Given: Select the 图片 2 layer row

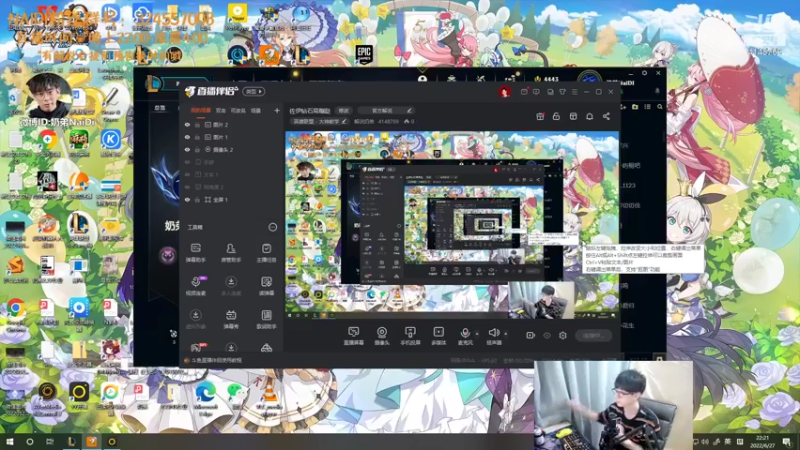Looking at the screenshot, I should (x=232, y=124).
